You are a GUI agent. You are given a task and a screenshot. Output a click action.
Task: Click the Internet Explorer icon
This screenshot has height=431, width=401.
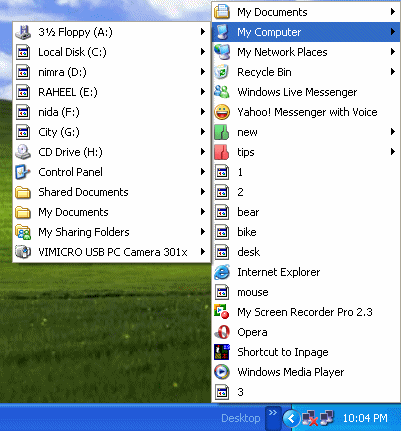pyautogui.click(x=222, y=272)
